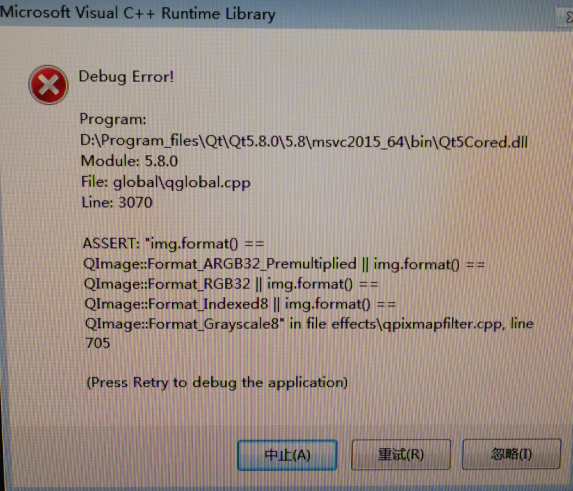573x491 pixels.
Task: Click the Program: label
Action: [x=113, y=119]
